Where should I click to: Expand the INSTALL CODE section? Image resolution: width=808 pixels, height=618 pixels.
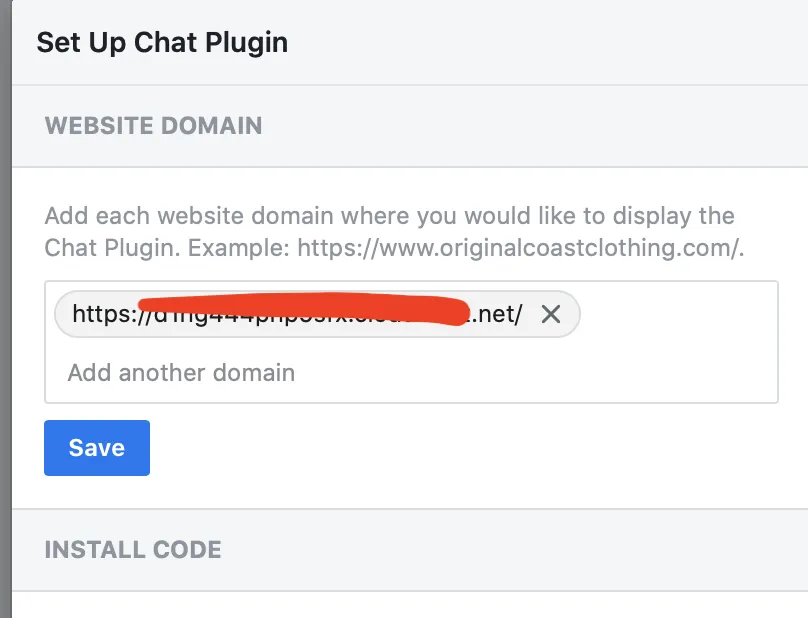click(x=133, y=549)
